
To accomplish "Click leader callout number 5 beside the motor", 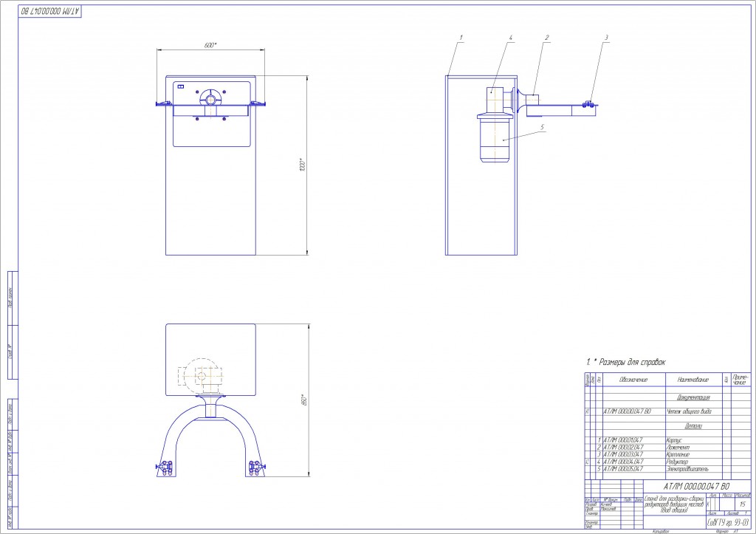I will 543,127.
